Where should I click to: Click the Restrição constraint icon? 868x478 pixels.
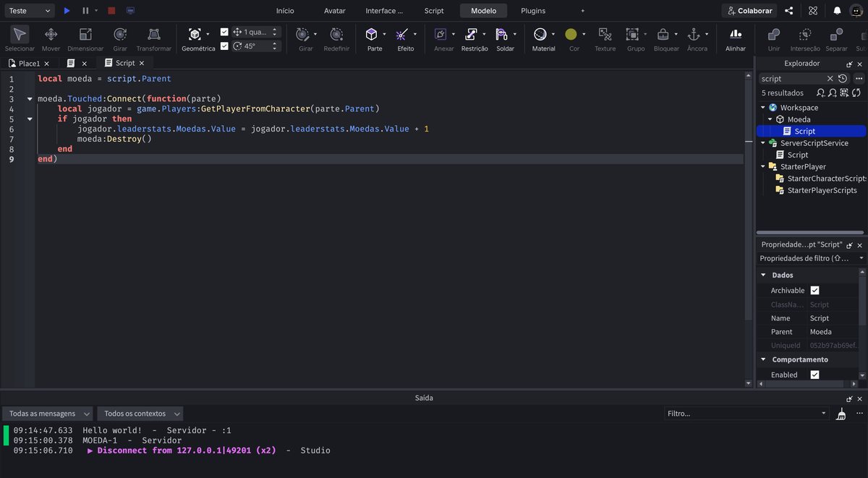click(x=471, y=34)
